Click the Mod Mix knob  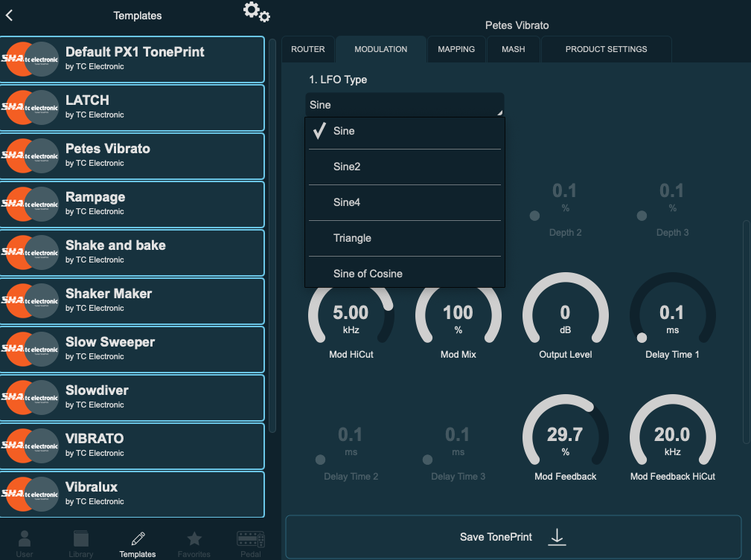pyautogui.click(x=458, y=316)
